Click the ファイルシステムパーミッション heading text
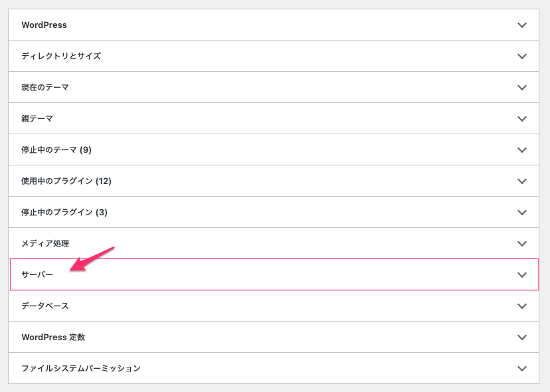 pos(81,369)
